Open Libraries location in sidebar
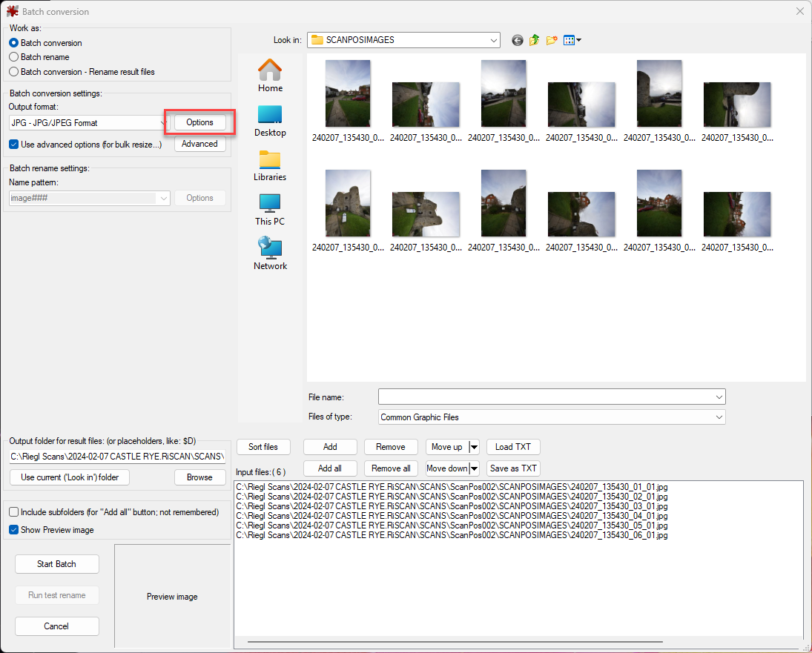 click(270, 165)
